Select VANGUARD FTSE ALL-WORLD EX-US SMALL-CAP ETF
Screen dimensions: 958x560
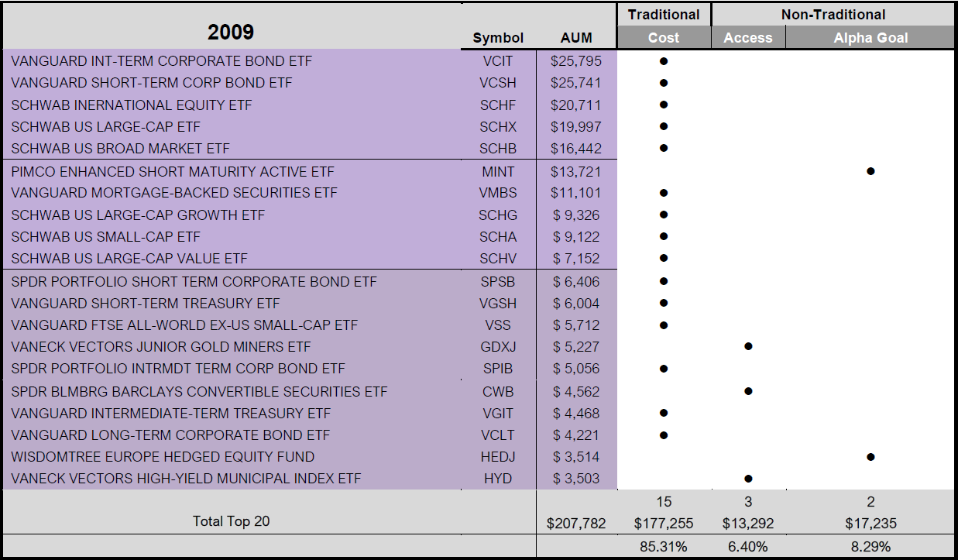click(184, 325)
